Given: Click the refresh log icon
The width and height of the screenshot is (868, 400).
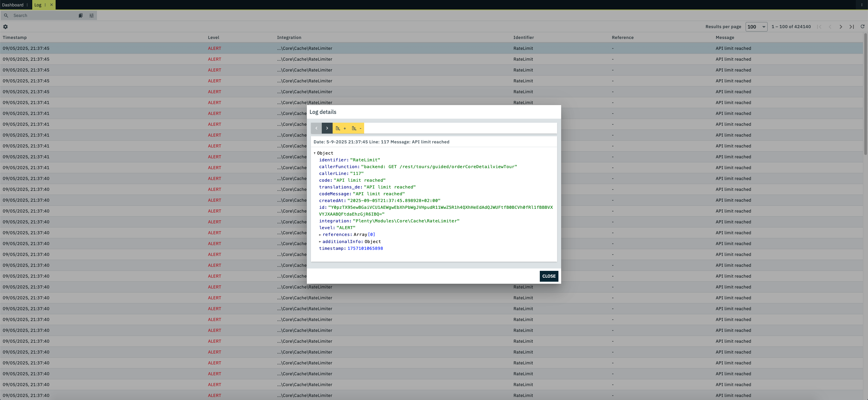Looking at the screenshot, I should [863, 27].
